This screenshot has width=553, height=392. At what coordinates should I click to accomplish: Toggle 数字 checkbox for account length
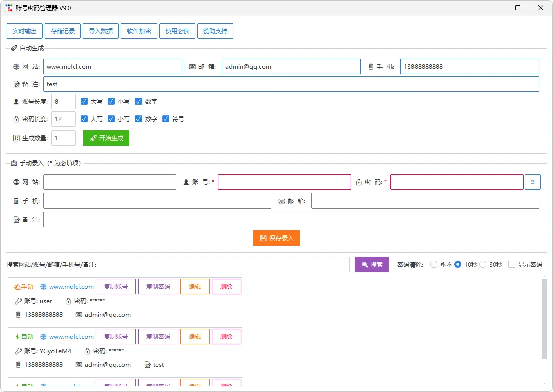coord(139,101)
